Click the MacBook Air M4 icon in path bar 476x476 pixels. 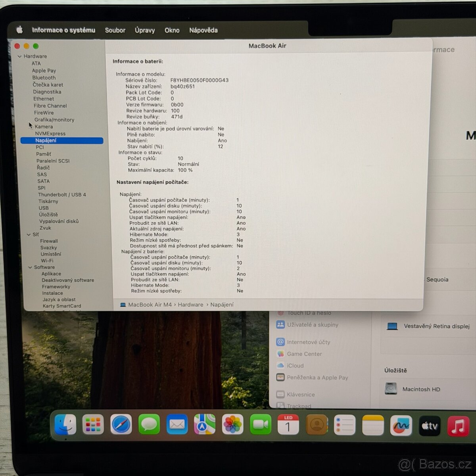(x=123, y=305)
